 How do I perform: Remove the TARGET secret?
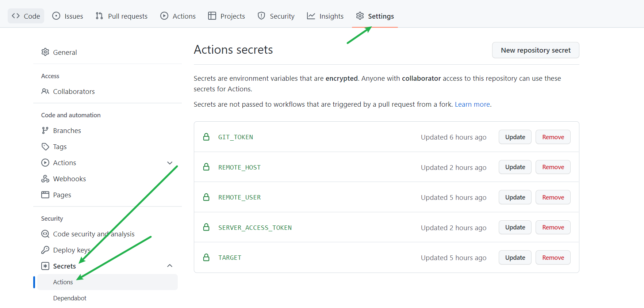click(x=553, y=258)
